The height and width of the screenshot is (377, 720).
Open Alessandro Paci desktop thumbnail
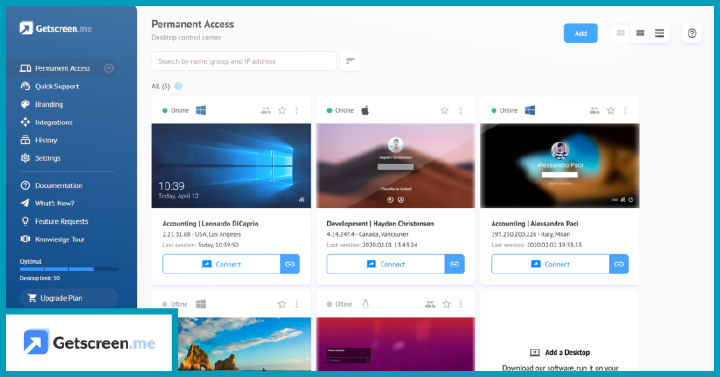[560, 165]
